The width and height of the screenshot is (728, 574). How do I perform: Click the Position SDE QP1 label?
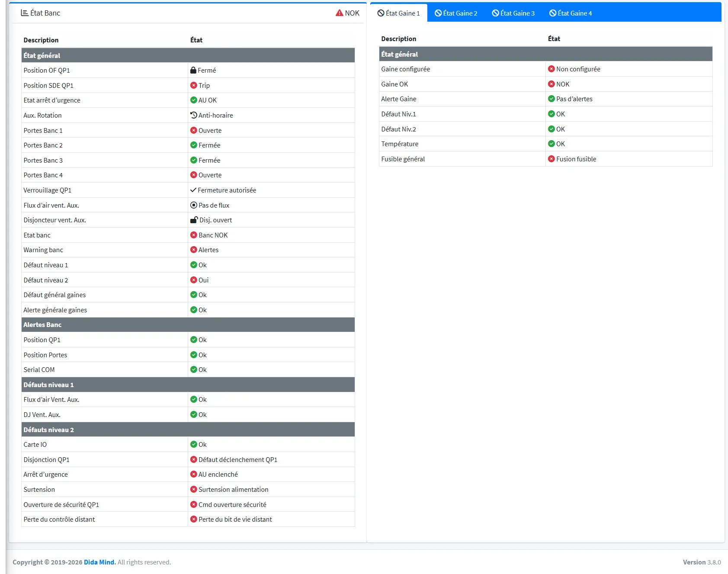48,85
